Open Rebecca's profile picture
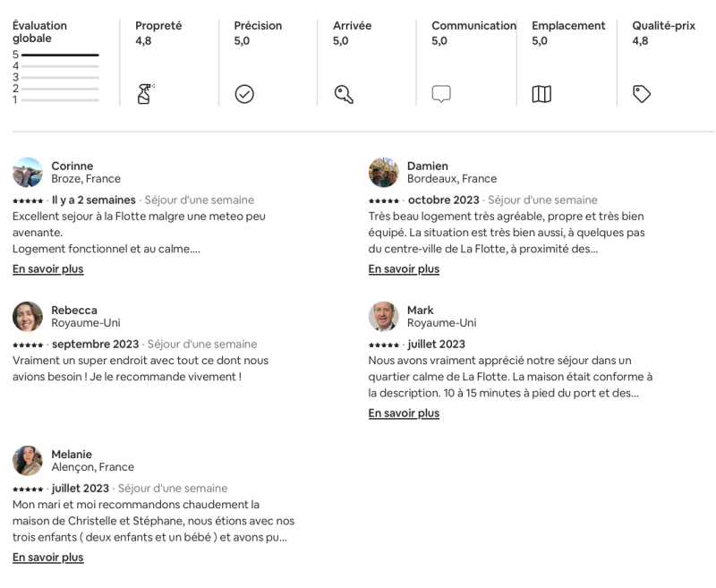716x588 pixels. (x=28, y=316)
